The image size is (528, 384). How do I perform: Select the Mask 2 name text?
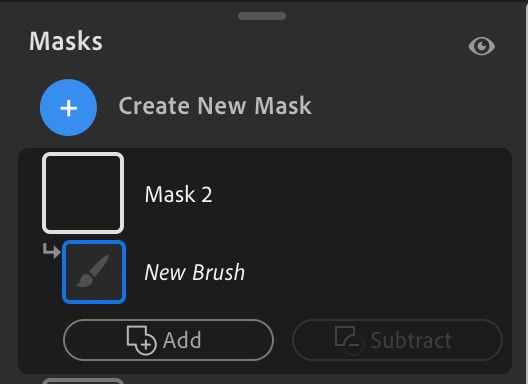pyautogui.click(x=178, y=194)
